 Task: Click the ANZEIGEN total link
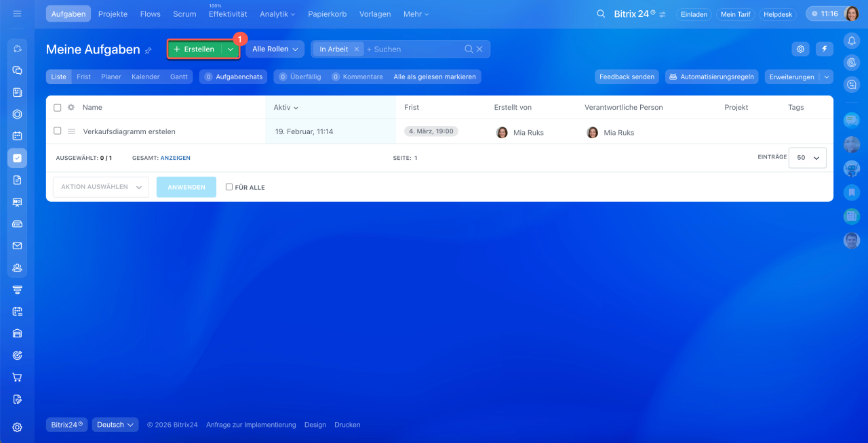pos(176,158)
